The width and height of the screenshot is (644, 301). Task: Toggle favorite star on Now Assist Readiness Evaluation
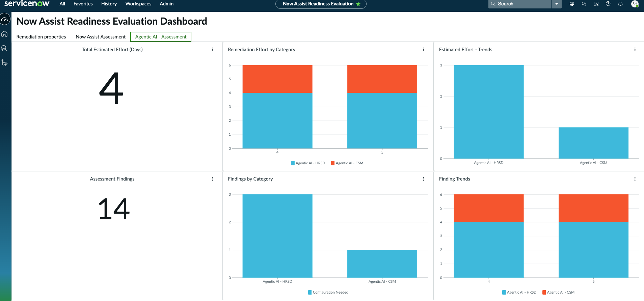[x=358, y=4]
